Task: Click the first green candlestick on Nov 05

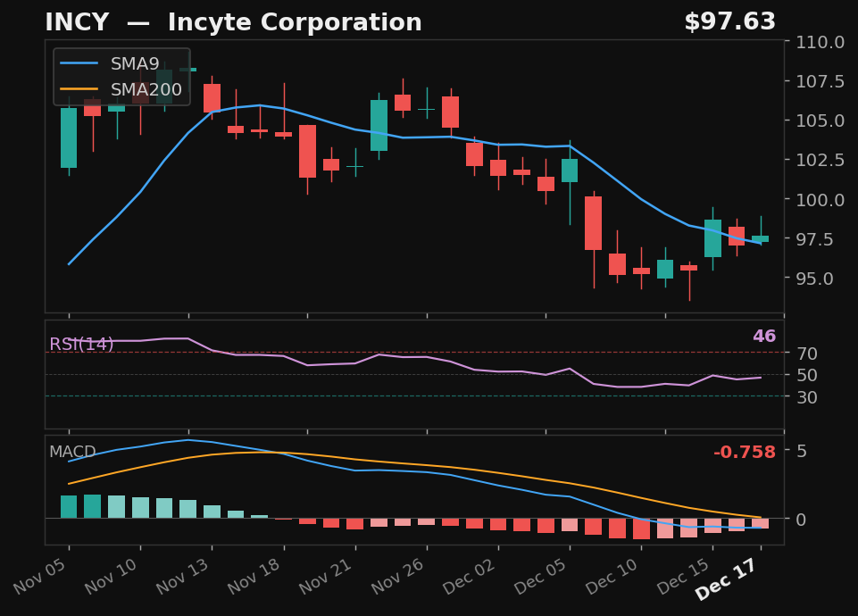Action: click(69, 137)
